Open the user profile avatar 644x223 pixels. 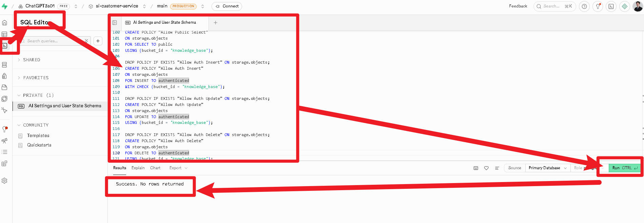[x=638, y=6]
